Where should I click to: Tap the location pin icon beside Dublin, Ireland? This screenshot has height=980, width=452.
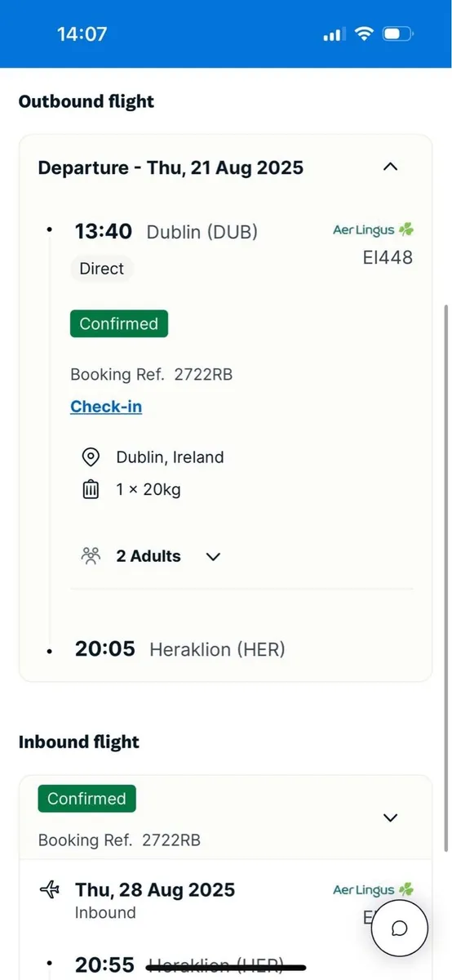coord(91,457)
